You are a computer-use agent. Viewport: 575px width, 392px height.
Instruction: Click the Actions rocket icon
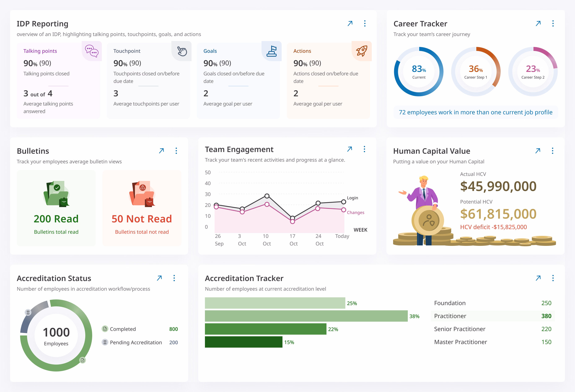[361, 51]
